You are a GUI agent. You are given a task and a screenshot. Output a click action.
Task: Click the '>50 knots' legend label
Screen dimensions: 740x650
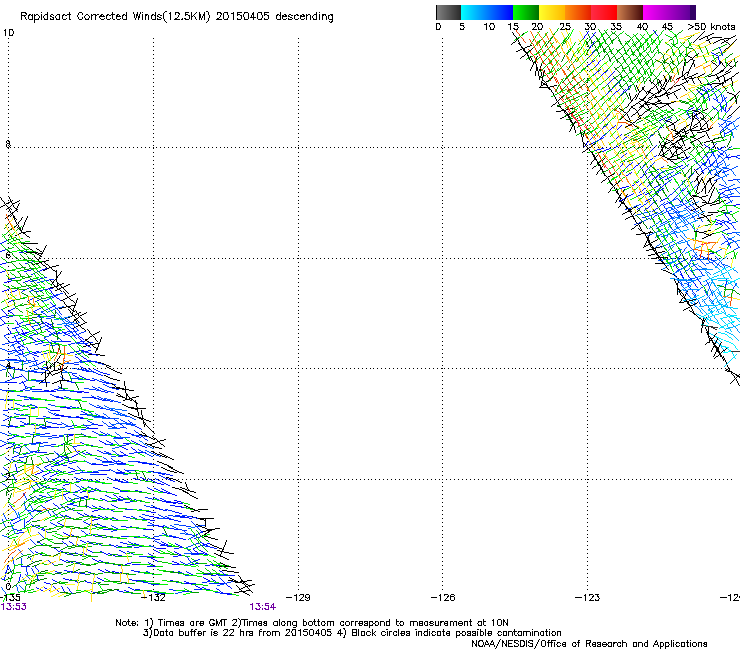(x=711, y=27)
